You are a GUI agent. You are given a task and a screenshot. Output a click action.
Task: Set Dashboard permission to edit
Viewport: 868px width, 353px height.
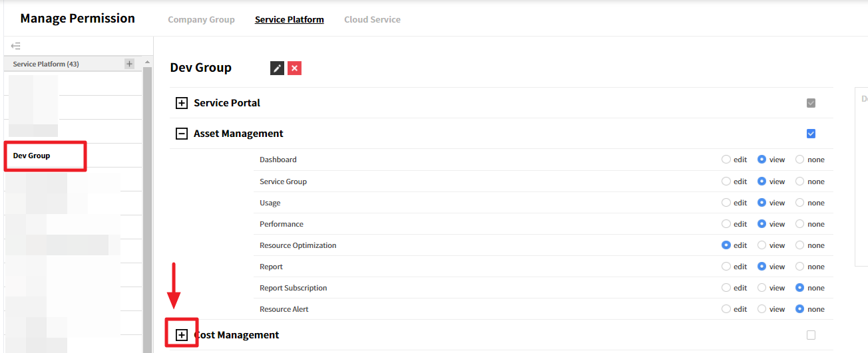[726, 160]
